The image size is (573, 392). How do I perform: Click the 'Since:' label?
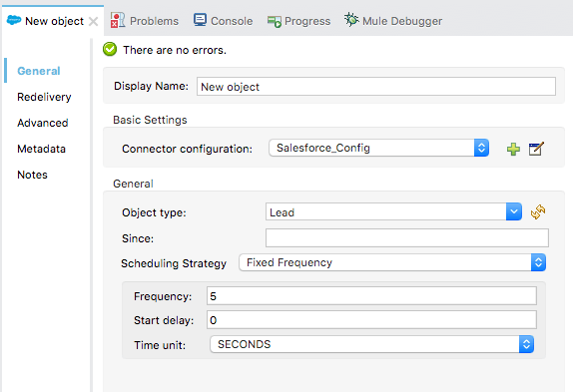tap(138, 238)
